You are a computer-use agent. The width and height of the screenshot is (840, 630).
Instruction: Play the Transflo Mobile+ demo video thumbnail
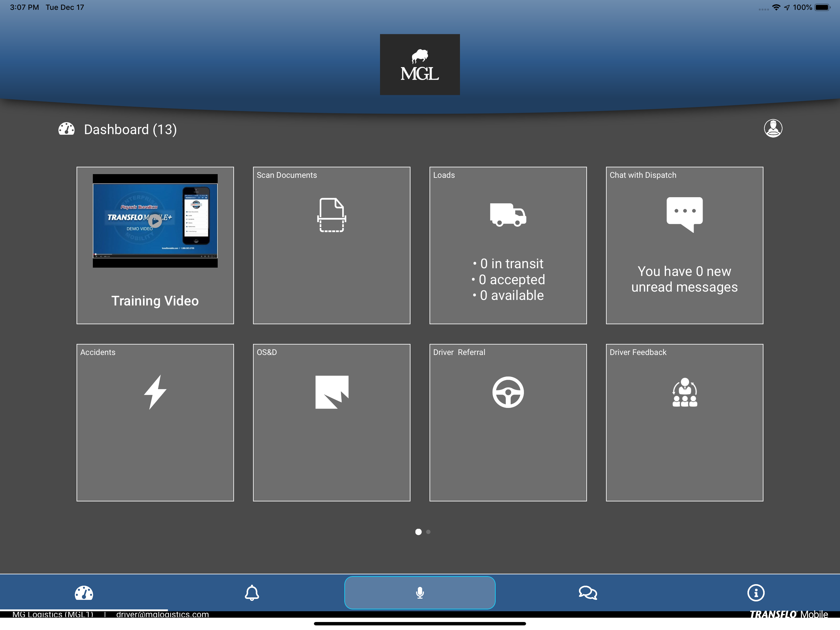(x=155, y=221)
